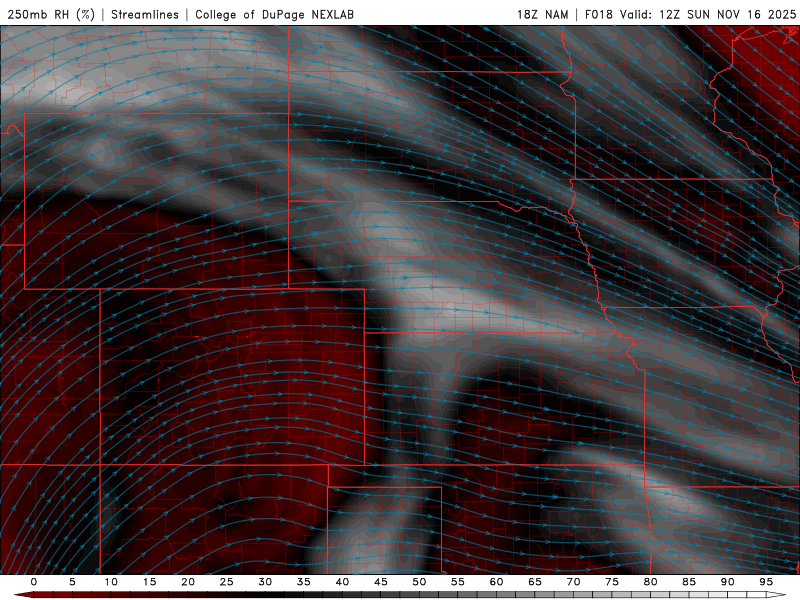Click the "55" label on the color scale

click(458, 582)
